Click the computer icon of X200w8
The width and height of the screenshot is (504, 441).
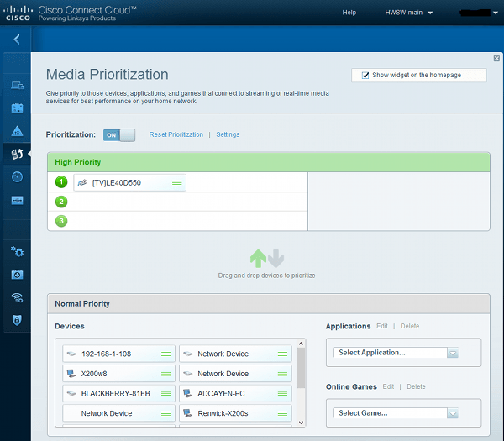pyautogui.click(x=71, y=374)
